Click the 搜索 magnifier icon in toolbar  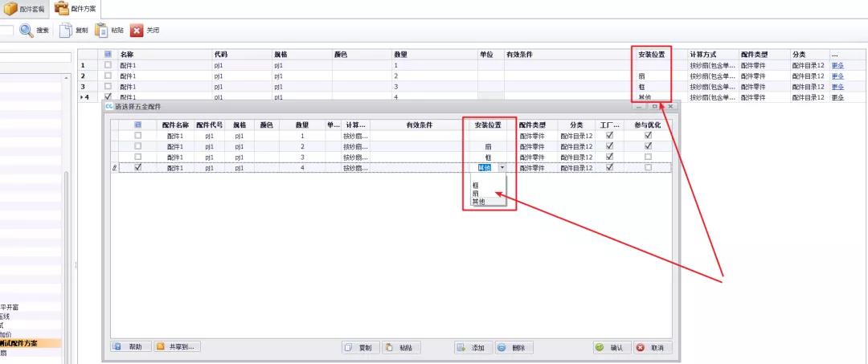27,31
